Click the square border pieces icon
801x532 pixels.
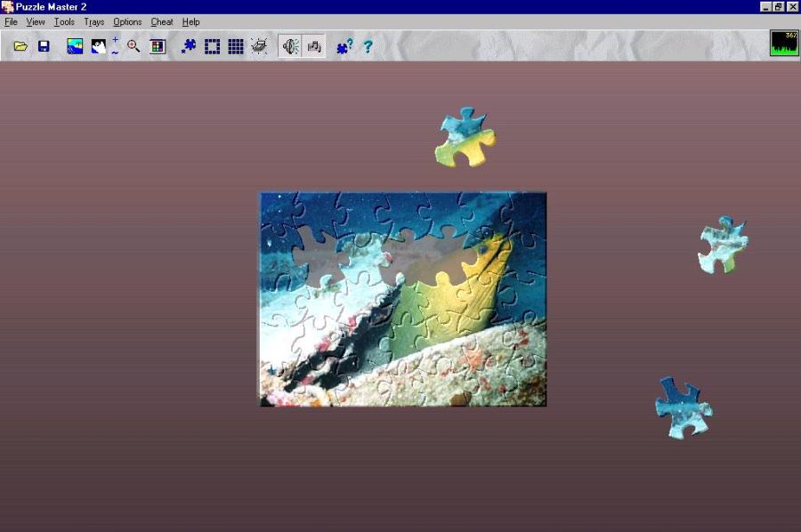[x=212, y=46]
